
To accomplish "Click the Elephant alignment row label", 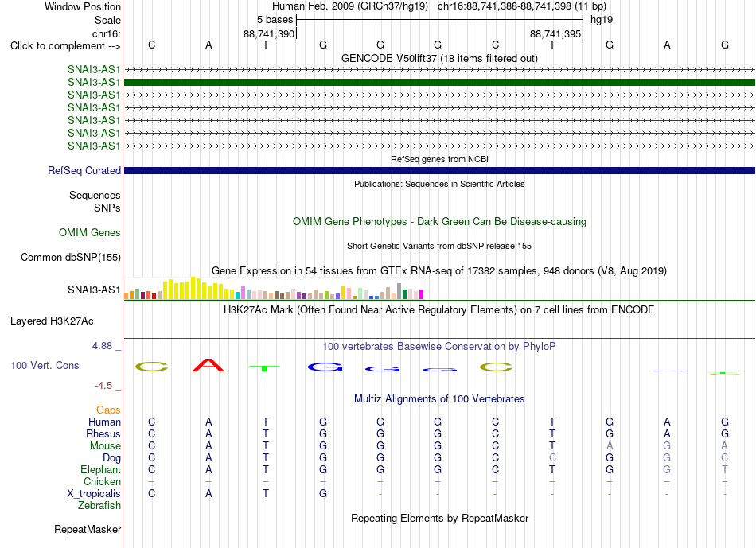I will tap(100, 470).
